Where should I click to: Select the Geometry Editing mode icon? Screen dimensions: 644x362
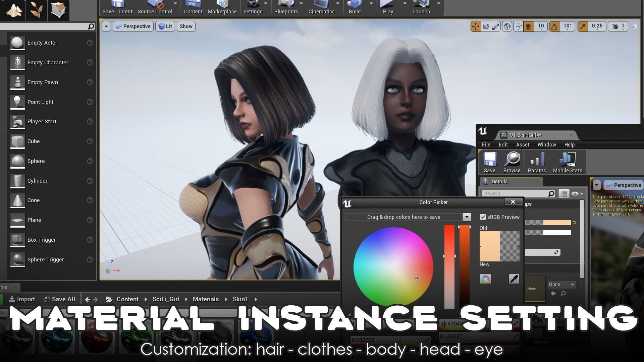tap(58, 10)
